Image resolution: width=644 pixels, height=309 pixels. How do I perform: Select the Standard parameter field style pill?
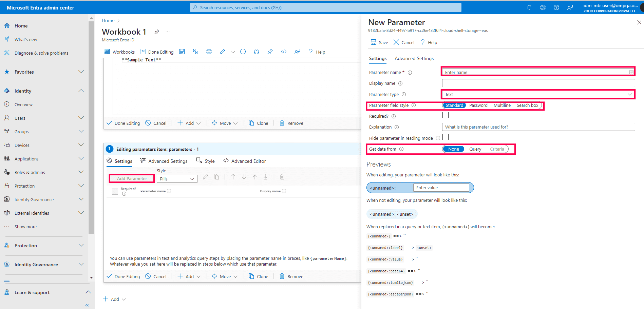tap(454, 105)
